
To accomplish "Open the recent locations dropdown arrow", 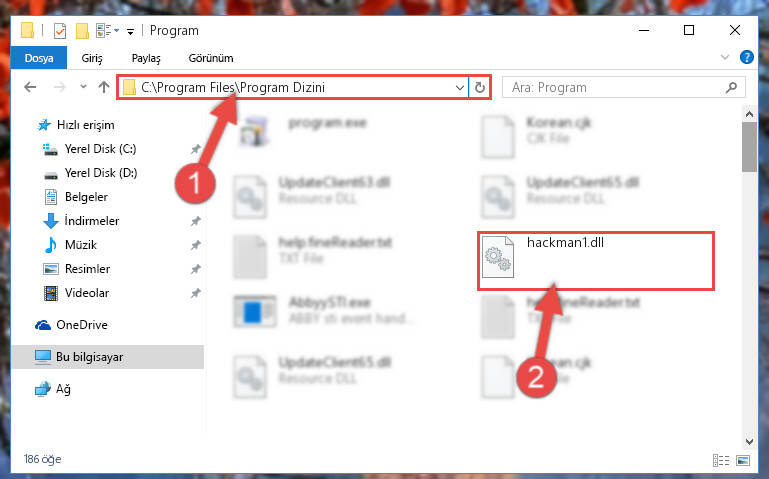I will pyautogui.click(x=83, y=87).
